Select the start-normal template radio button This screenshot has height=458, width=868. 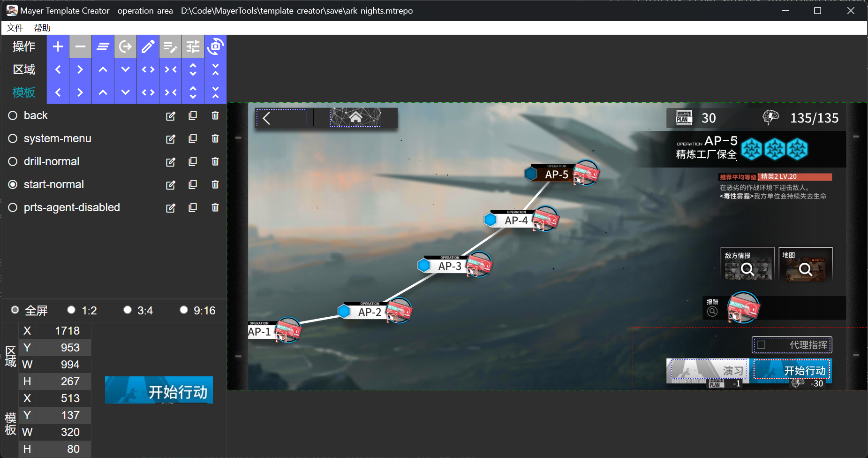tap(13, 184)
